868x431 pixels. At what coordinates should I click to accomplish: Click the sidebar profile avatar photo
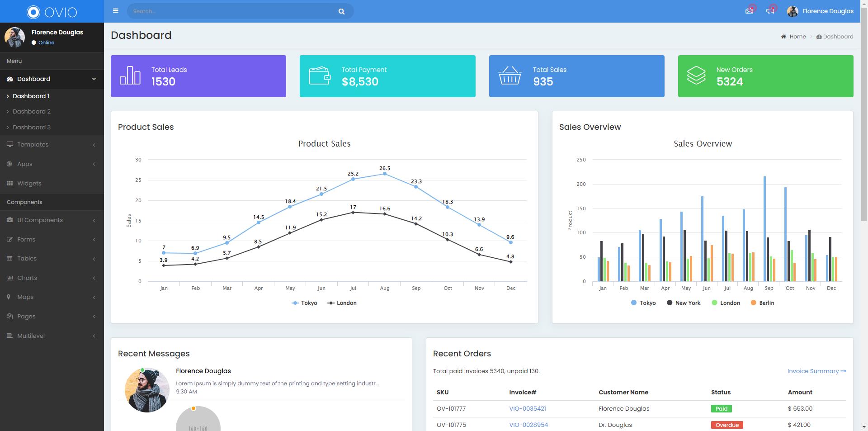tap(14, 37)
